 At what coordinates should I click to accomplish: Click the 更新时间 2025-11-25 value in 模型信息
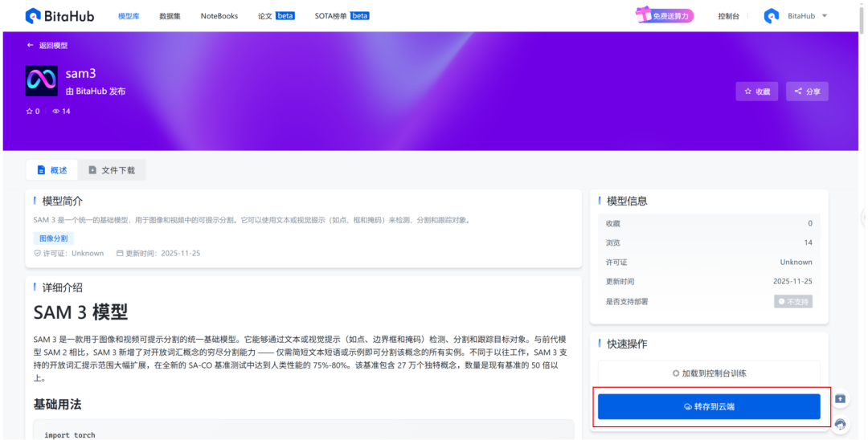tap(792, 281)
